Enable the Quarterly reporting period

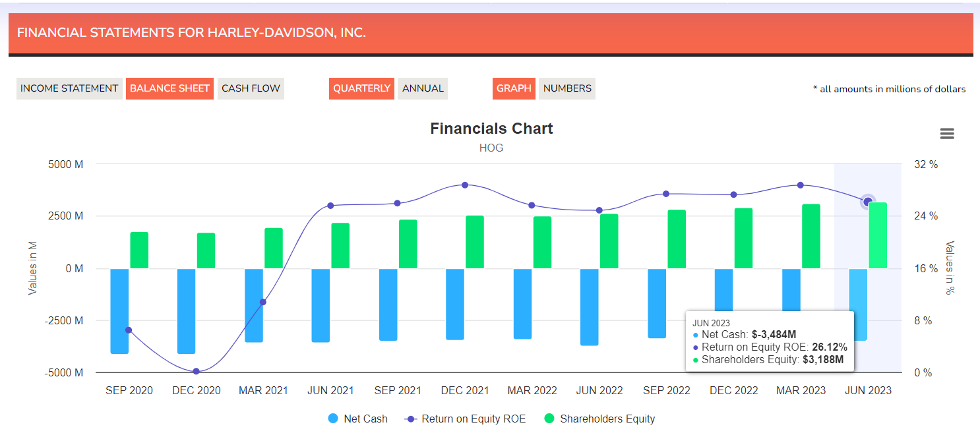pos(361,88)
